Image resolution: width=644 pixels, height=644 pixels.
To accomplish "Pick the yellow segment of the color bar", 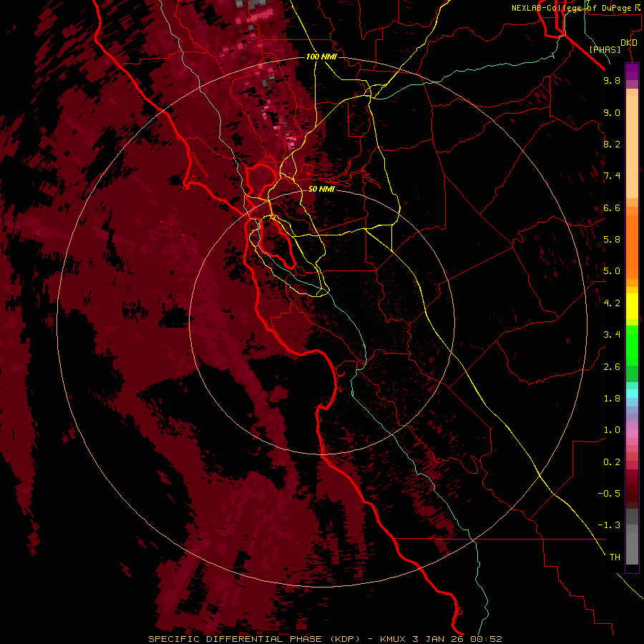I will 632,306.
